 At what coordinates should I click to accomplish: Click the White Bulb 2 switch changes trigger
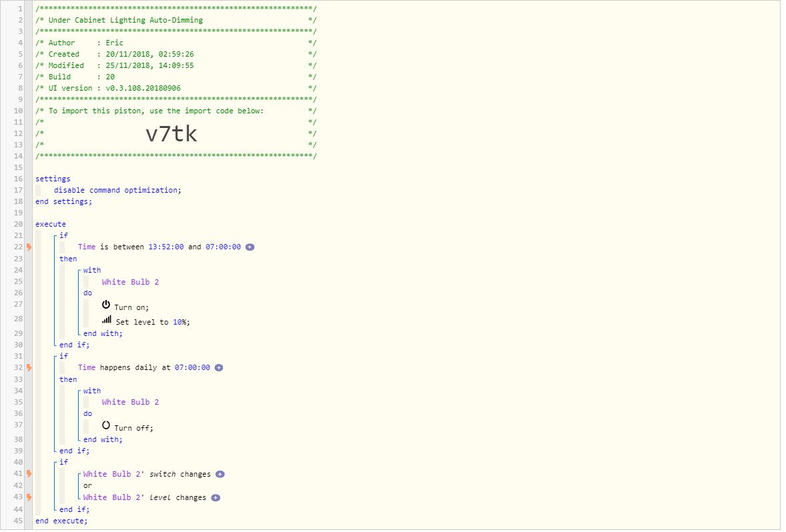coord(147,475)
